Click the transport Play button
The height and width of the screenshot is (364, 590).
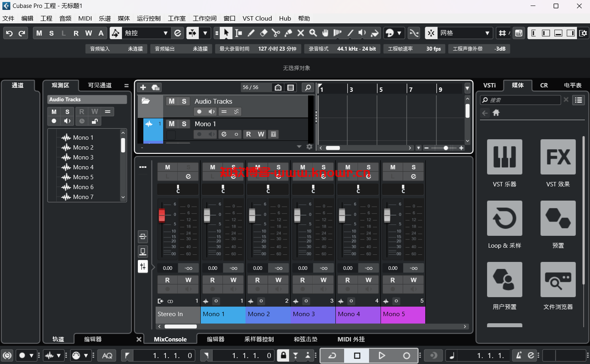pos(382,356)
